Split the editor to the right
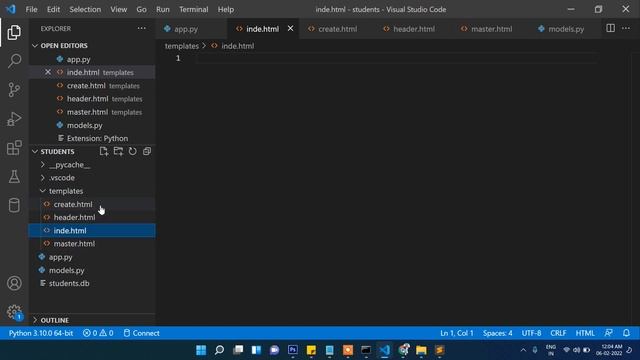The height and width of the screenshot is (360, 640). click(610, 28)
